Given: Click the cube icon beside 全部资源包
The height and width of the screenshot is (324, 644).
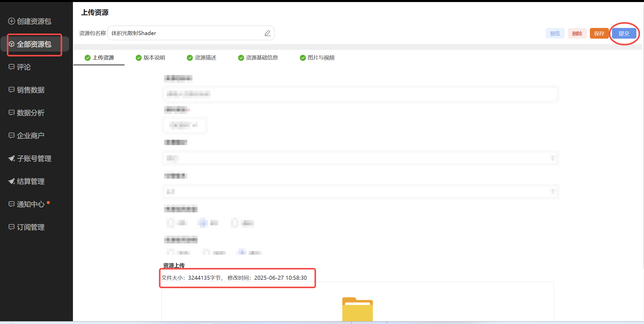Looking at the screenshot, I should 11,44.
